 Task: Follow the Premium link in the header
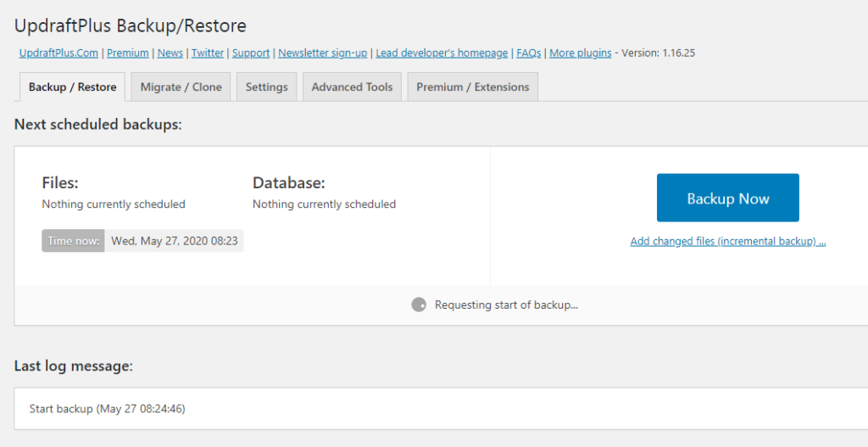[x=128, y=53]
